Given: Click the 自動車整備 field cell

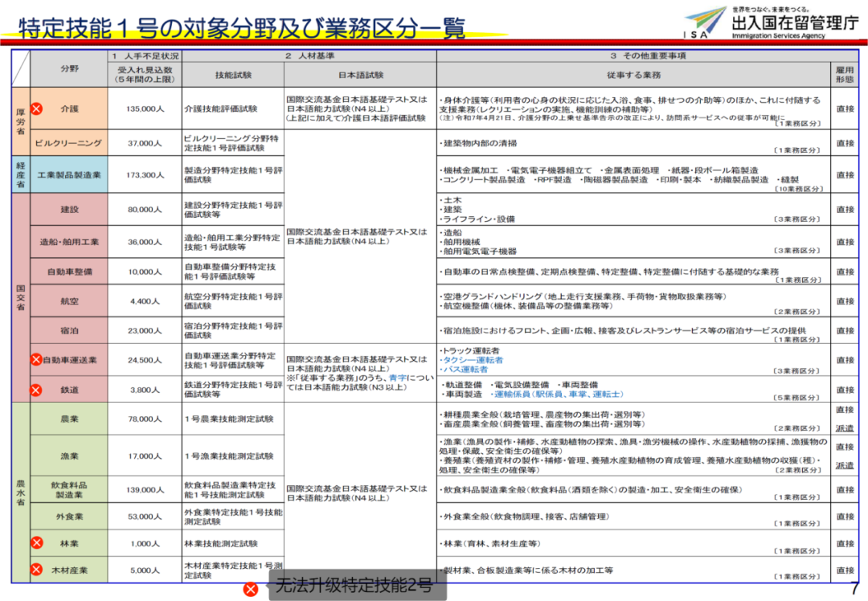Looking at the screenshot, I should coord(68,272).
